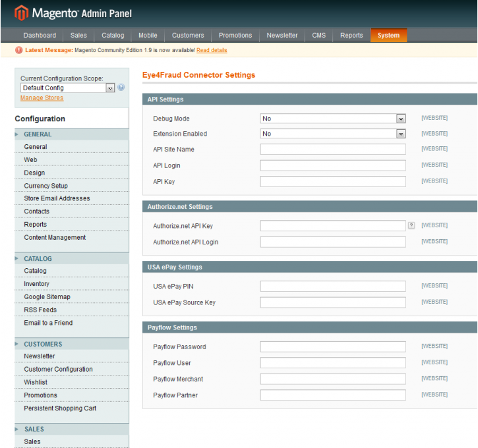Focus the API Site Name field
478x448 pixels.
click(332, 150)
